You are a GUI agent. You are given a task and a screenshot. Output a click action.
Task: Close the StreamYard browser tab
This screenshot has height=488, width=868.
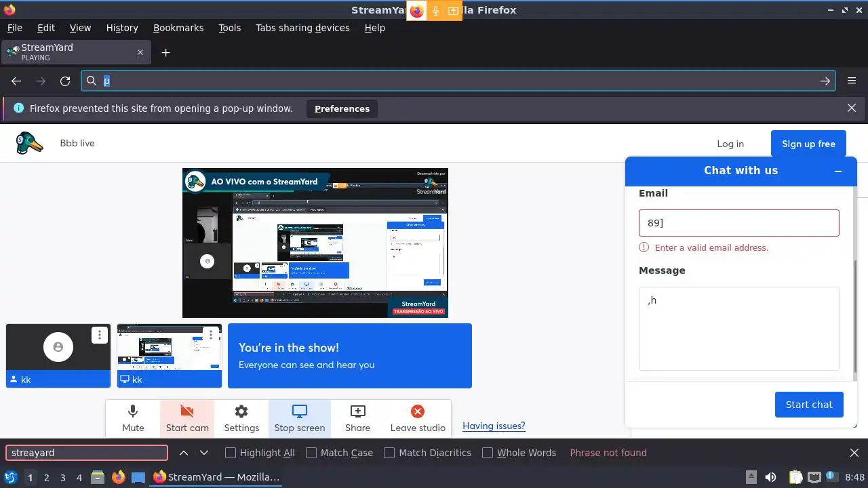[x=140, y=52]
